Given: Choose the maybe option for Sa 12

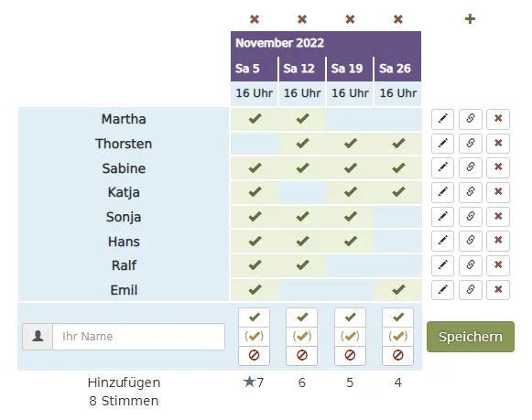Looking at the screenshot, I should [302, 336].
